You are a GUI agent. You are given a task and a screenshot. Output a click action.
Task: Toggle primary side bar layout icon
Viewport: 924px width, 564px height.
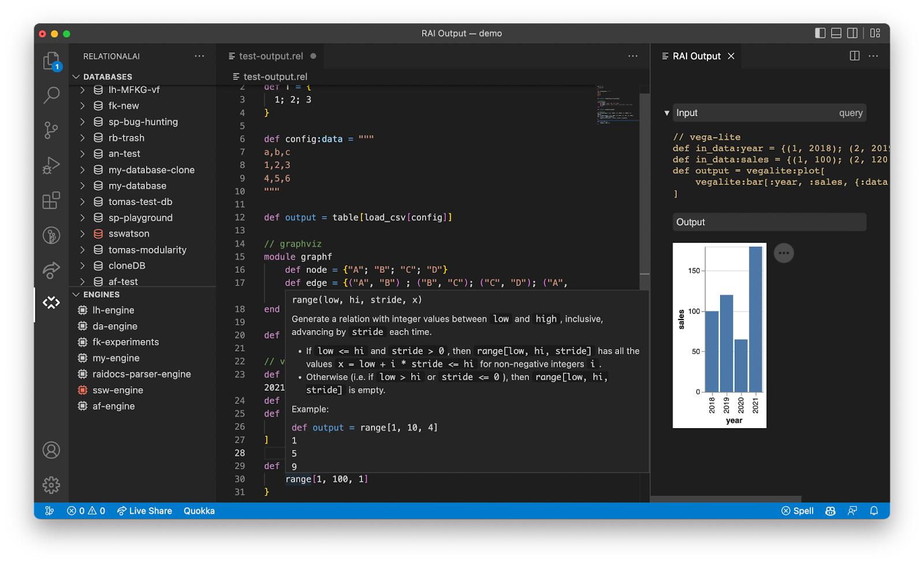tap(820, 33)
